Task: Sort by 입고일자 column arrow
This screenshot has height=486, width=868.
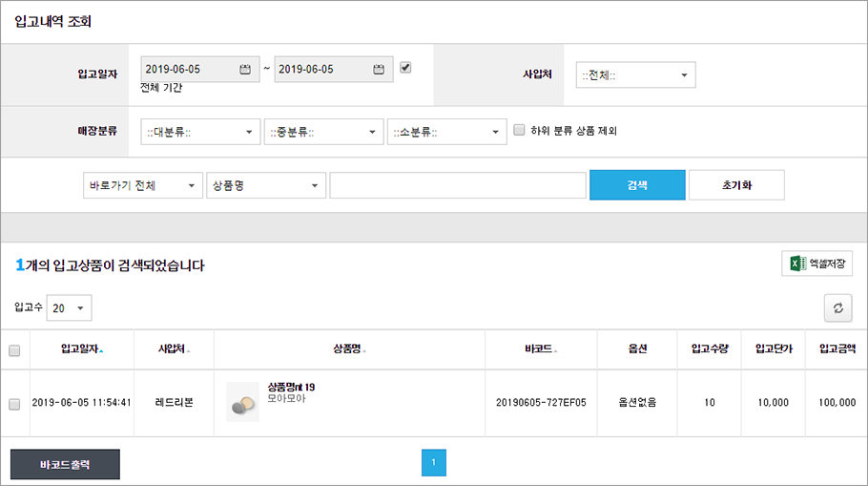Action: click(x=101, y=350)
